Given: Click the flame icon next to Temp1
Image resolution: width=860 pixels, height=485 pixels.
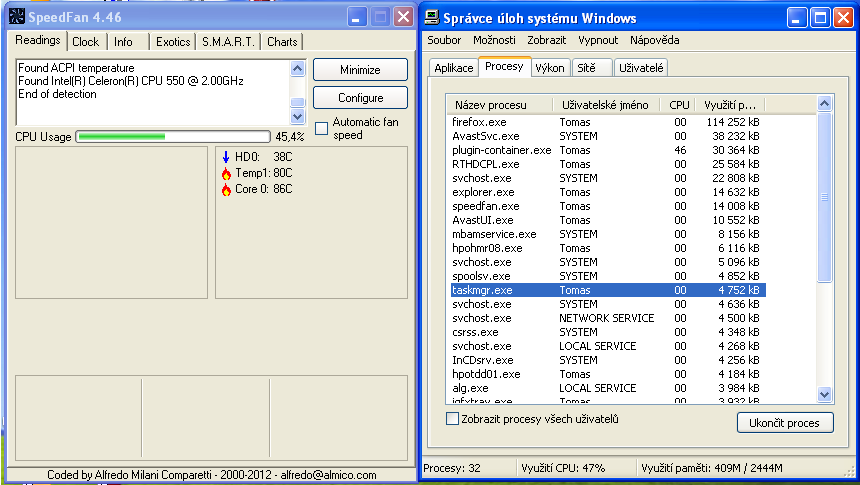Looking at the screenshot, I should 226,173.
